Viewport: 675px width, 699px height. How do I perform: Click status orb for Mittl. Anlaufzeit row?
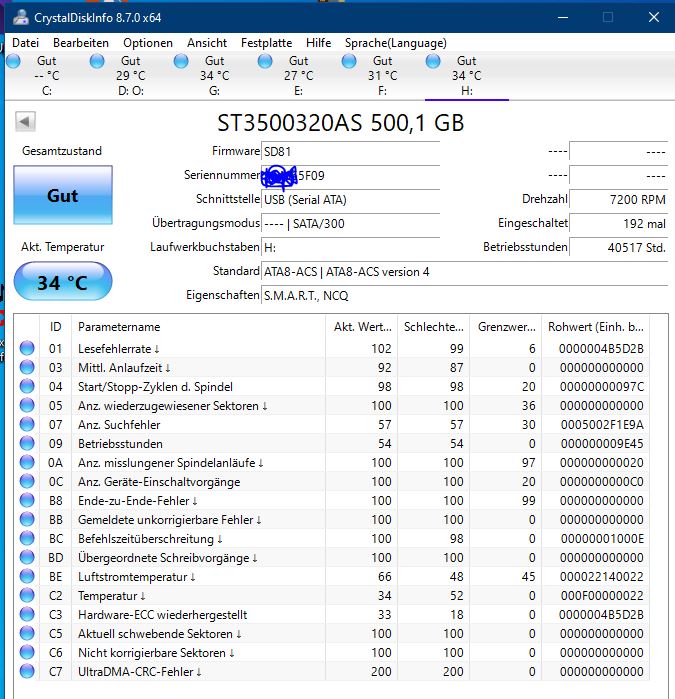click(x=27, y=367)
